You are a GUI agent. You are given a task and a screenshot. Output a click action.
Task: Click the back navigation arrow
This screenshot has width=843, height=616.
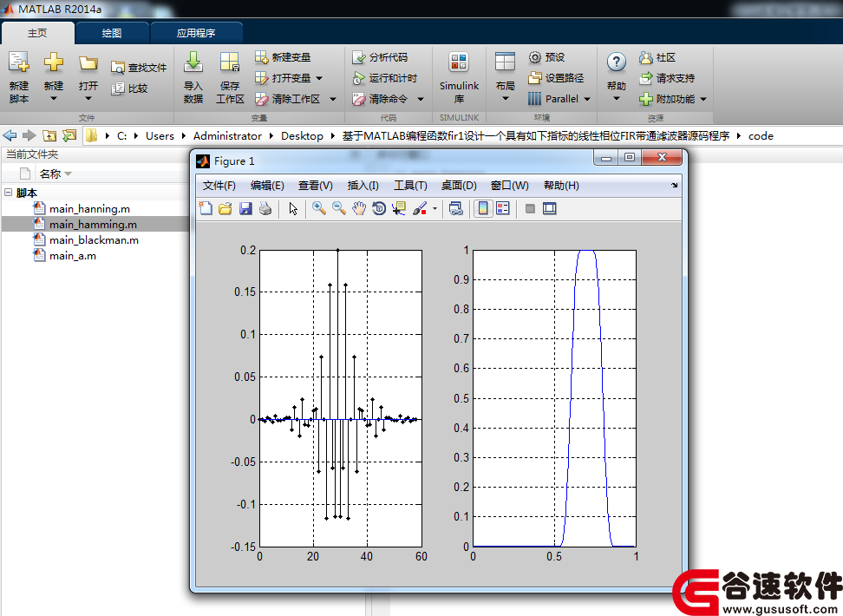pos(10,135)
